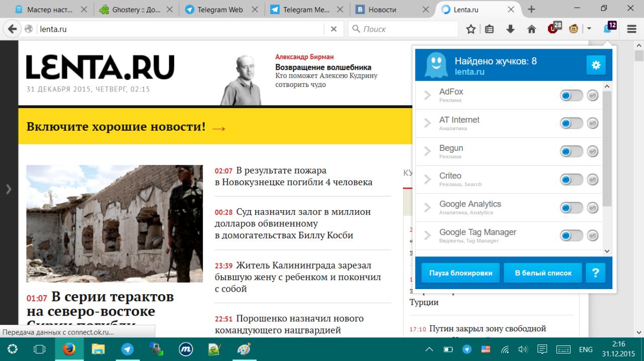Open the Syria ruins news photo

(x=115, y=224)
